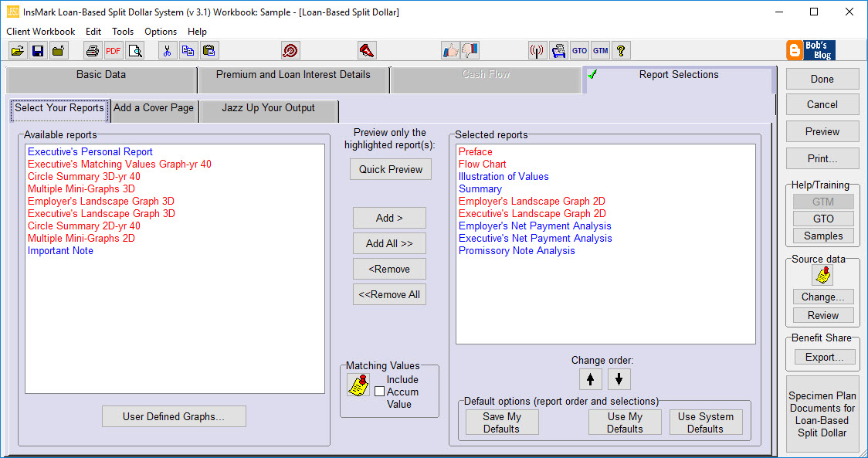Save the workbook with the disk icon
Viewport: 868px width, 458px height.
(x=38, y=49)
